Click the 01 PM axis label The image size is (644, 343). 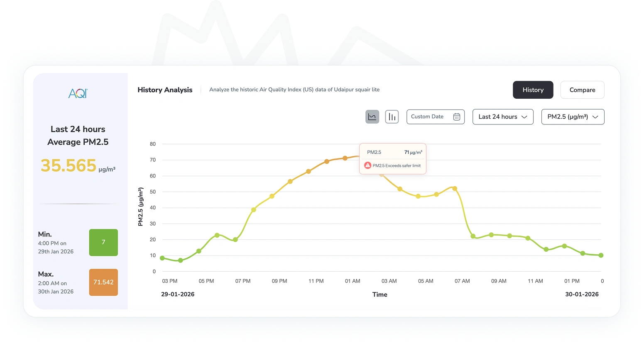[572, 281]
